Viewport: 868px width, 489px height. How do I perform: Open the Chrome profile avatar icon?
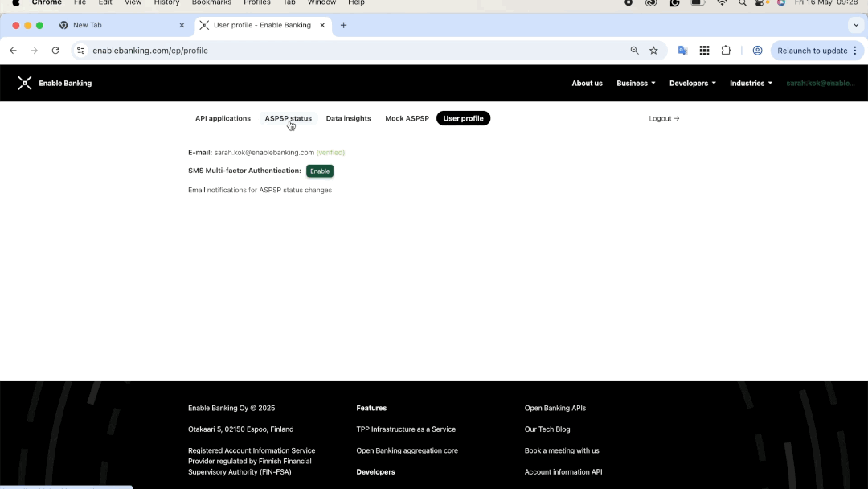757,51
